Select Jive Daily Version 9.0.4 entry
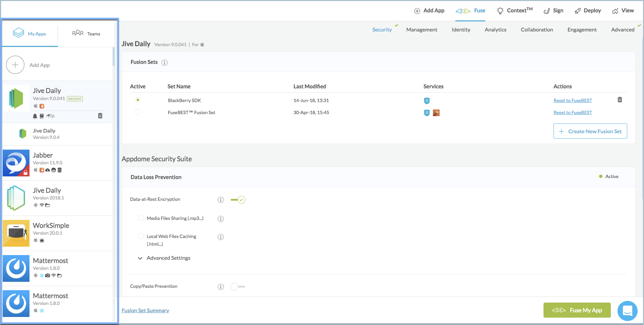644x325 pixels. coord(58,134)
